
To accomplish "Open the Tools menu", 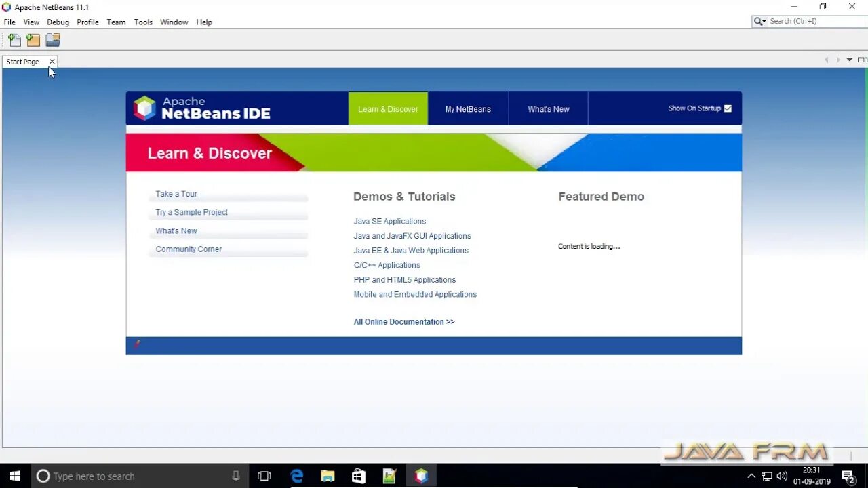I will [143, 22].
